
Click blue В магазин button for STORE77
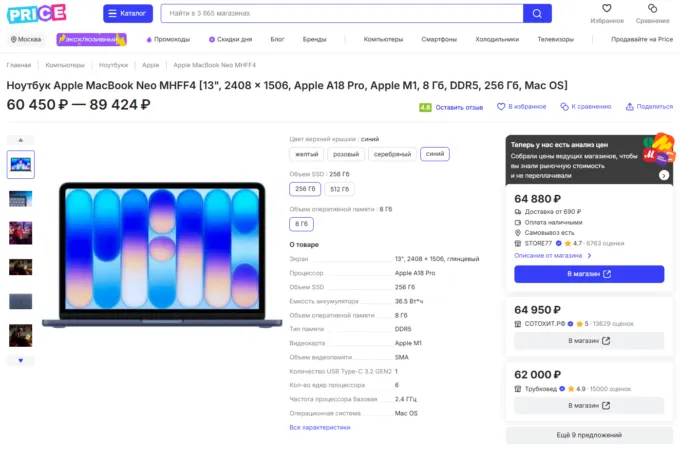pyautogui.click(x=589, y=274)
